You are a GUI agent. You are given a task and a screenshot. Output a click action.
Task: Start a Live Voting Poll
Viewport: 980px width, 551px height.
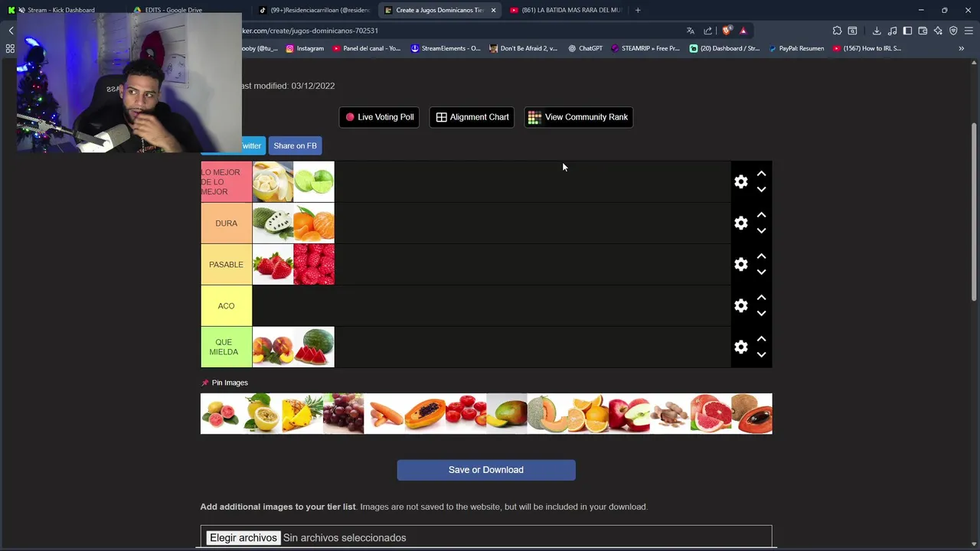pyautogui.click(x=379, y=117)
